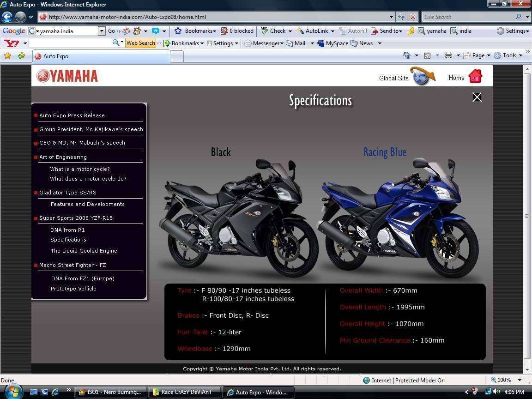This screenshot has width=532, height=399.
Task: Click inside the Yahoo search input field
Action: point(71,43)
